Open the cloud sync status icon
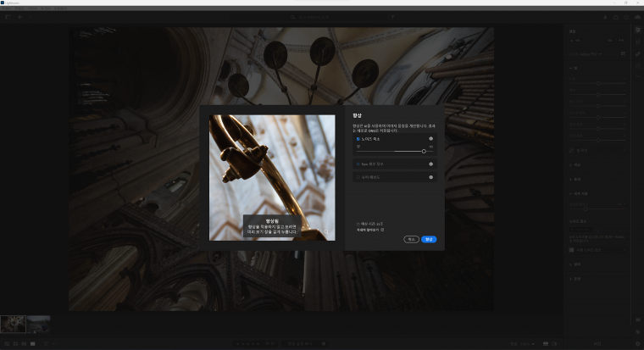Screen dimensions: 644x350 tap(637, 17)
